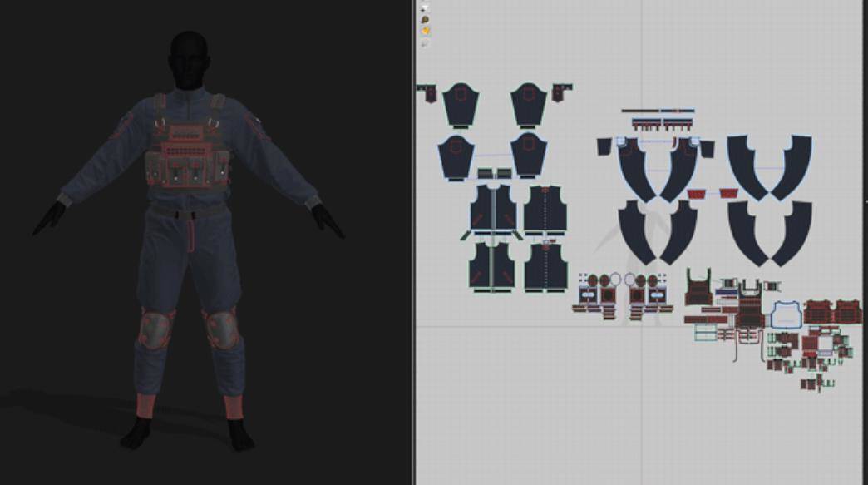Select the white-and-blue vest pattern piece
The image size is (868, 485).
coord(786,315)
